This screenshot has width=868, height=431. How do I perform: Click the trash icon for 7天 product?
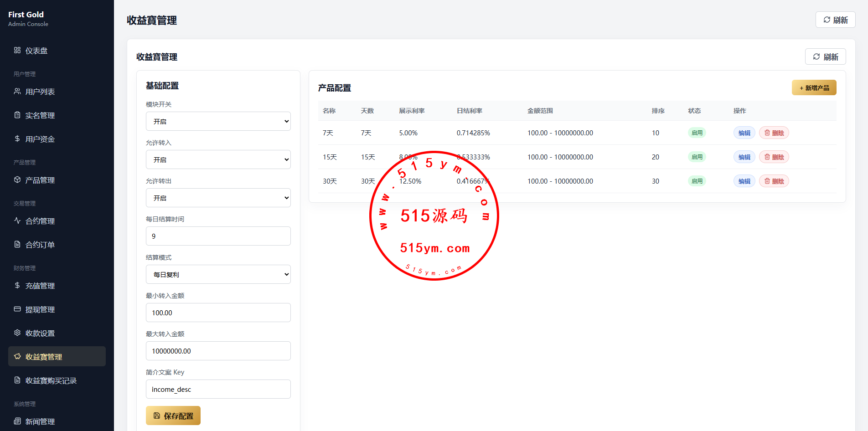coord(767,133)
